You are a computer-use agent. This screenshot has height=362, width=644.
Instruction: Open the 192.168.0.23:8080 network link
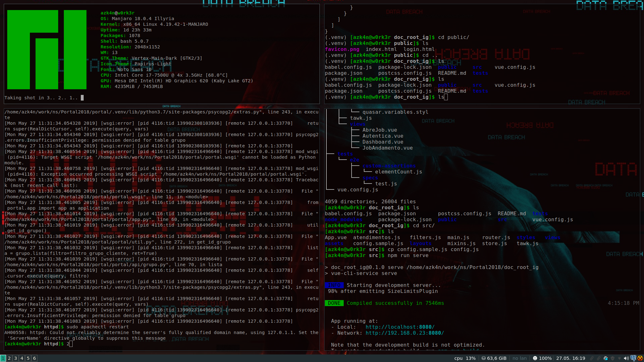tap(405, 333)
